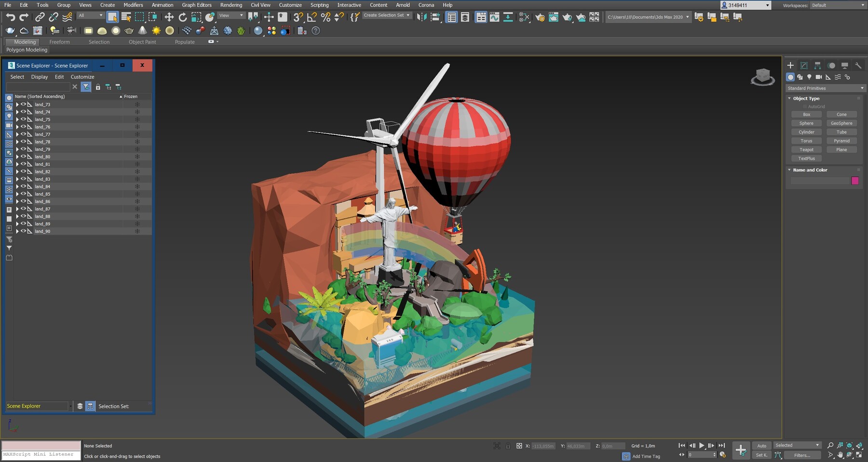This screenshot has width=868, height=462.
Task: Open the Rendered Frame Window icon
Action: point(554,17)
